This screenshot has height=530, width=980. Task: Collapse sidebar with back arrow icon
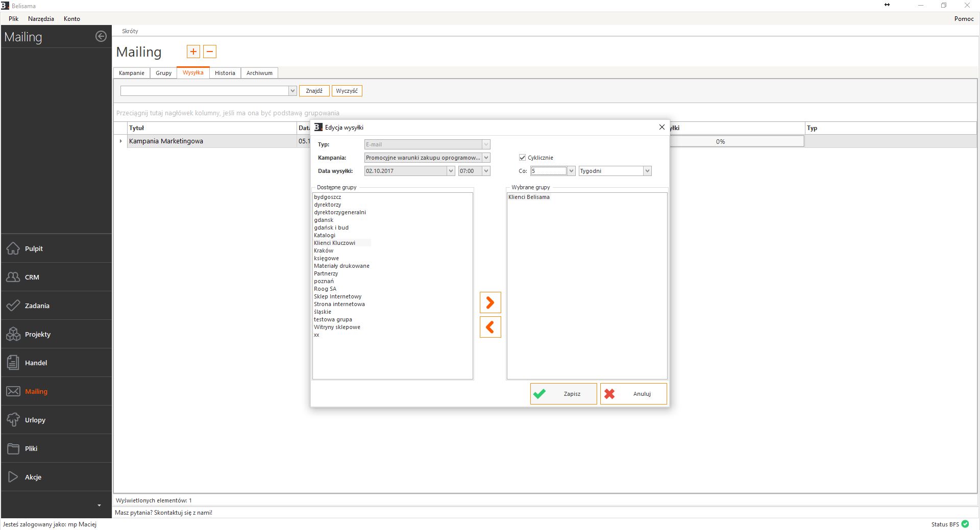pos(101,36)
